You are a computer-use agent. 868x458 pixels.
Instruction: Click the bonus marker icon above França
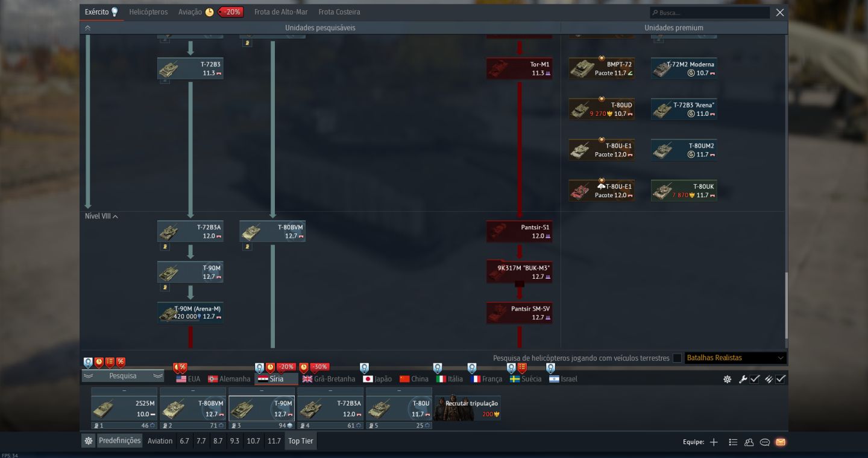(x=472, y=367)
